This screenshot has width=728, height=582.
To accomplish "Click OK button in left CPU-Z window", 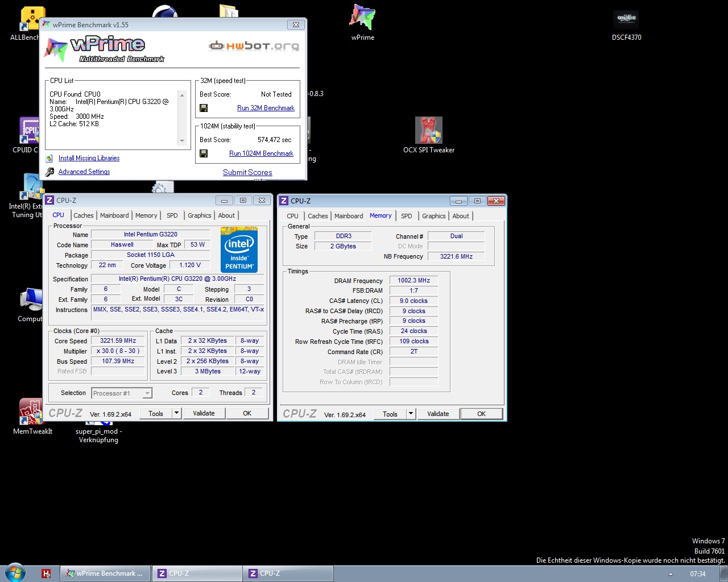I will coord(247,413).
